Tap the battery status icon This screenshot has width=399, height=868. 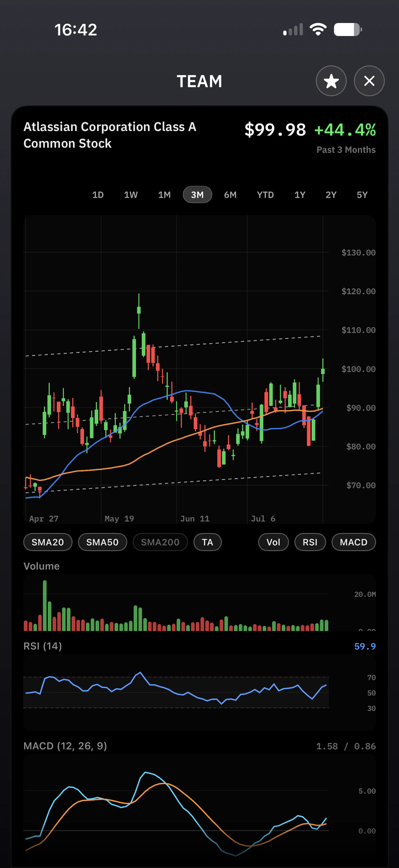point(348,29)
